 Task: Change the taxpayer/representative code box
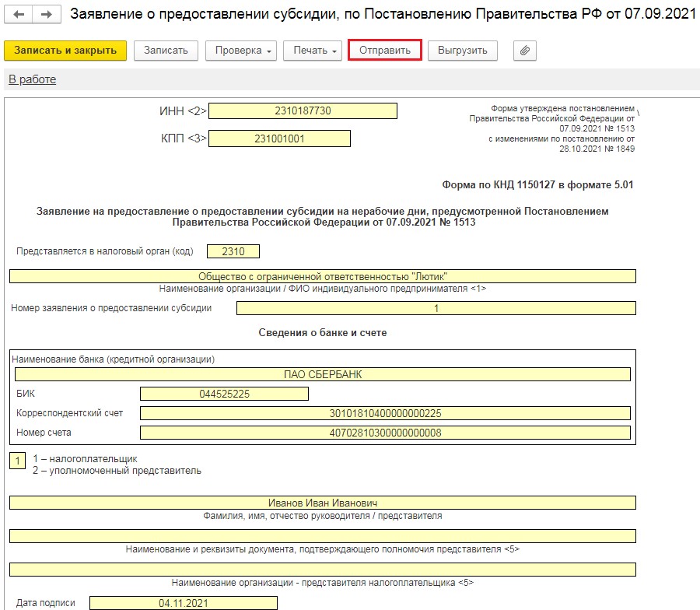pos(17,461)
